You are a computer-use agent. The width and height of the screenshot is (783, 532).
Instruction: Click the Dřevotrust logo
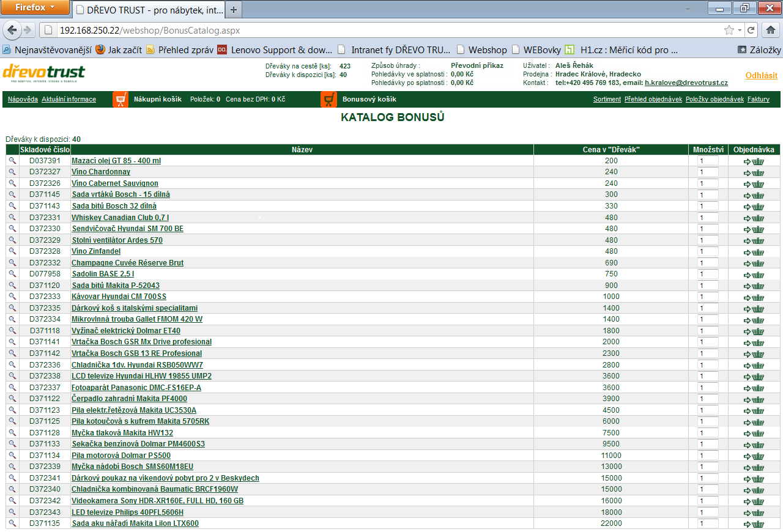44,74
